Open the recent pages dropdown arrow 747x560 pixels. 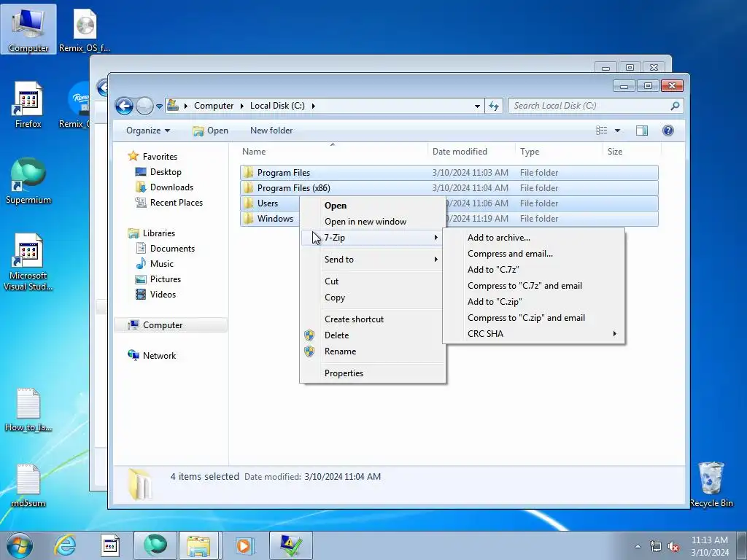click(159, 106)
